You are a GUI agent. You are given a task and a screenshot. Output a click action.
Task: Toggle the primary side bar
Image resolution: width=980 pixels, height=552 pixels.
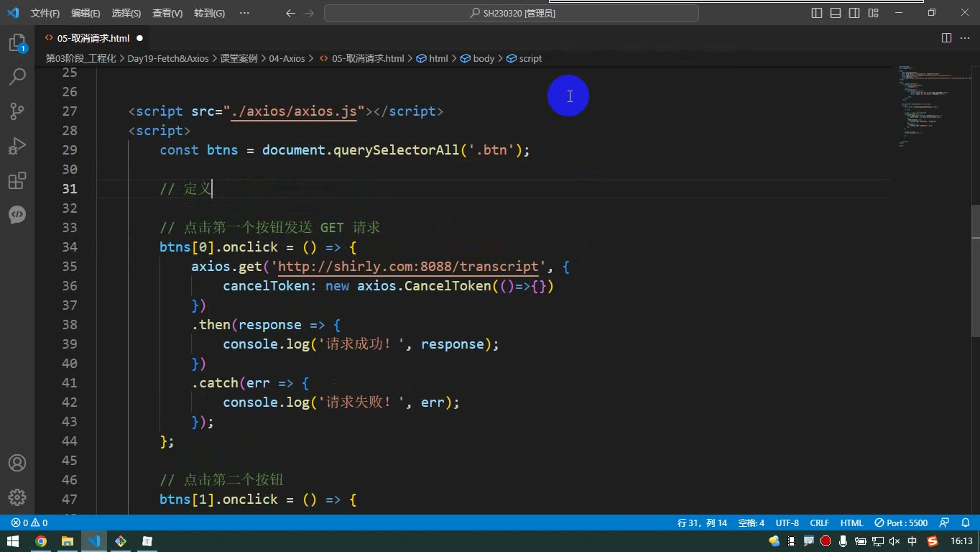click(x=817, y=13)
